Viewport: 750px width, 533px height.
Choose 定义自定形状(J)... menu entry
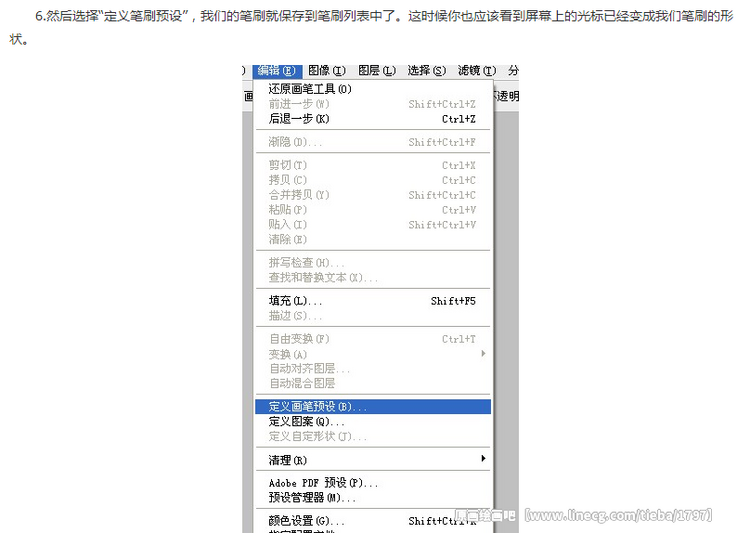click(373, 436)
